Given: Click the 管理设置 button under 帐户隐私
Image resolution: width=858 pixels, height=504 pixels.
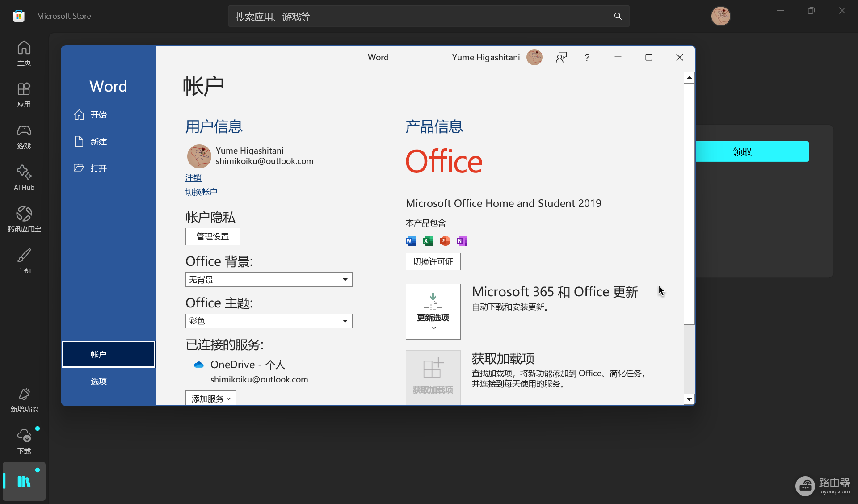Looking at the screenshot, I should tap(213, 236).
